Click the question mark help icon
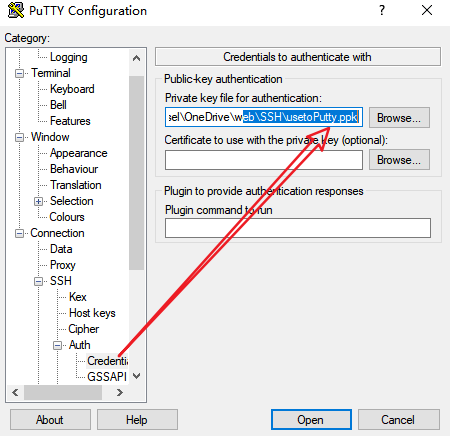This screenshot has width=450, height=436. [x=382, y=10]
